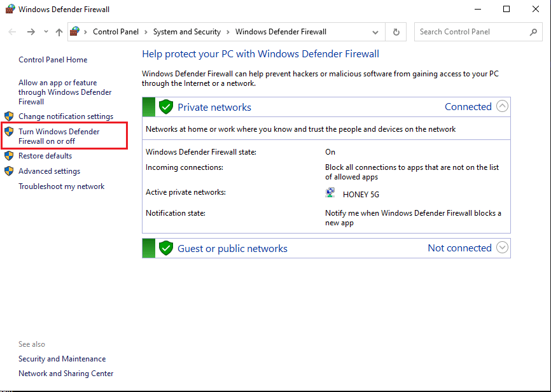
Task: Click the Search Control Panel input field
Action: tap(471, 32)
